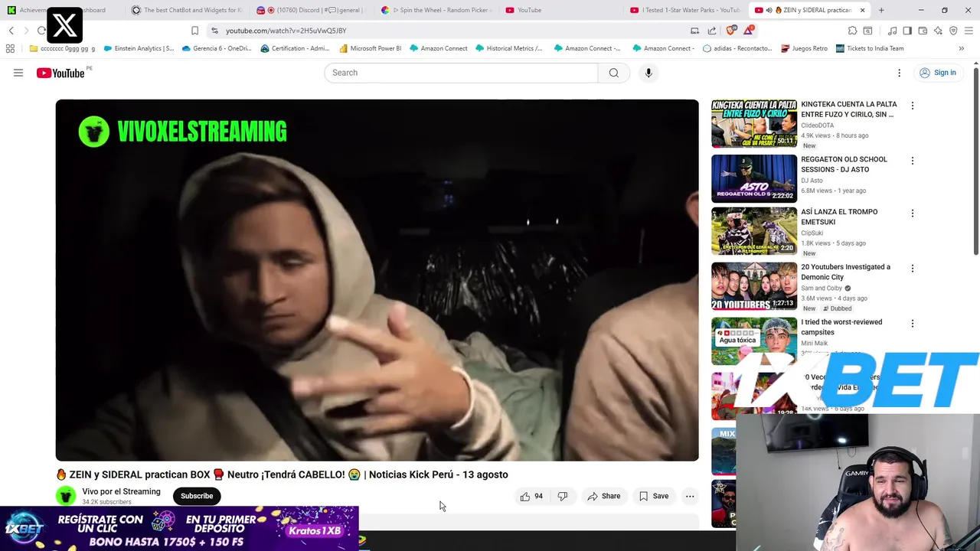Open 20 Youtubers Investigated thumbnail
The image size is (980, 551).
pyautogui.click(x=754, y=286)
